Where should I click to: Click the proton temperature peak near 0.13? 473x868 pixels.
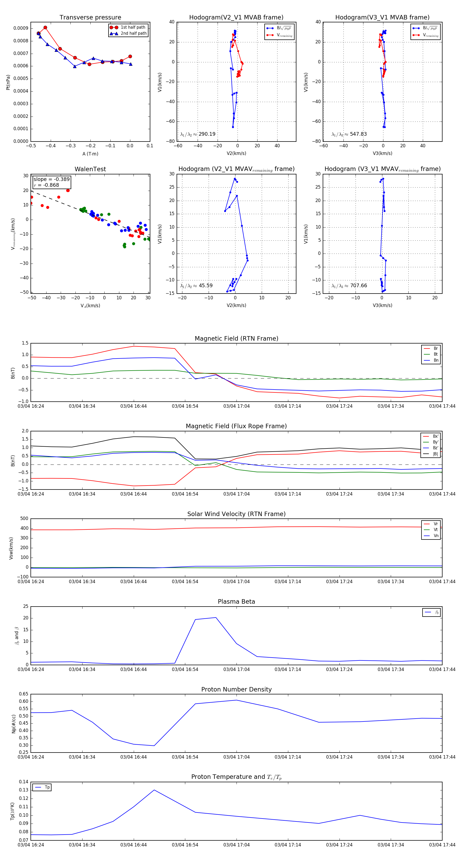[x=154, y=790]
